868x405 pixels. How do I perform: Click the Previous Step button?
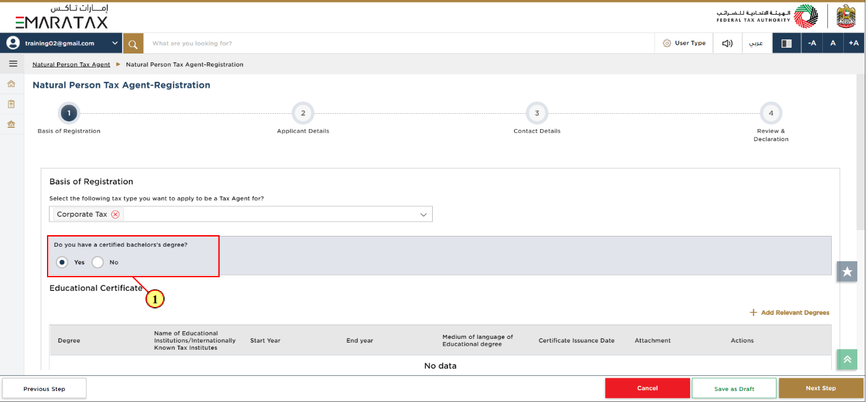[44, 388]
